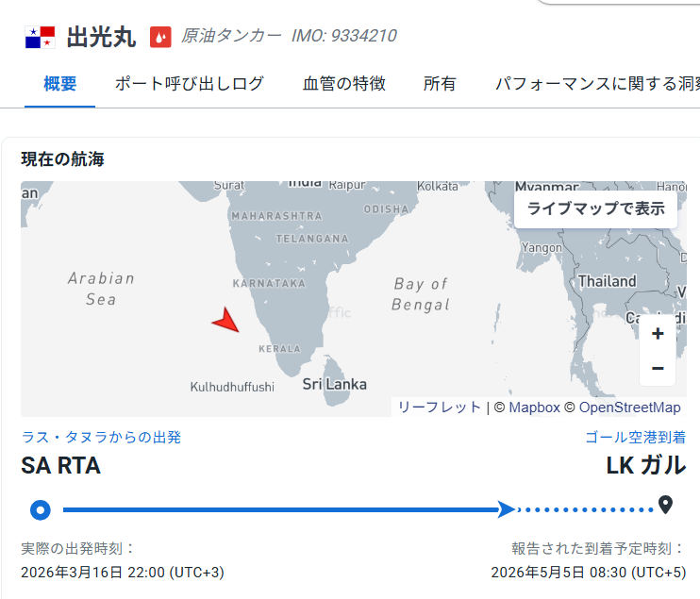The width and height of the screenshot is (700, 599).
Task: Click the departure circle marker on voyage line
Action: click(x=41, y=509)
